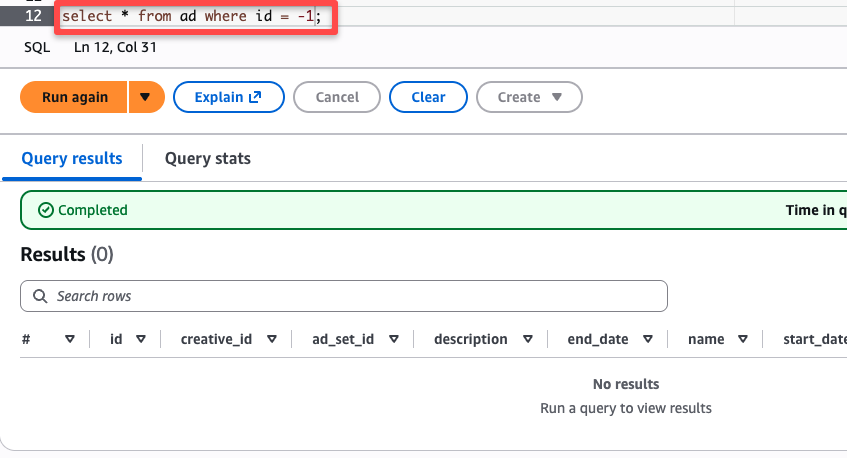Open sort arrow for name column

(x=743, y=339)
